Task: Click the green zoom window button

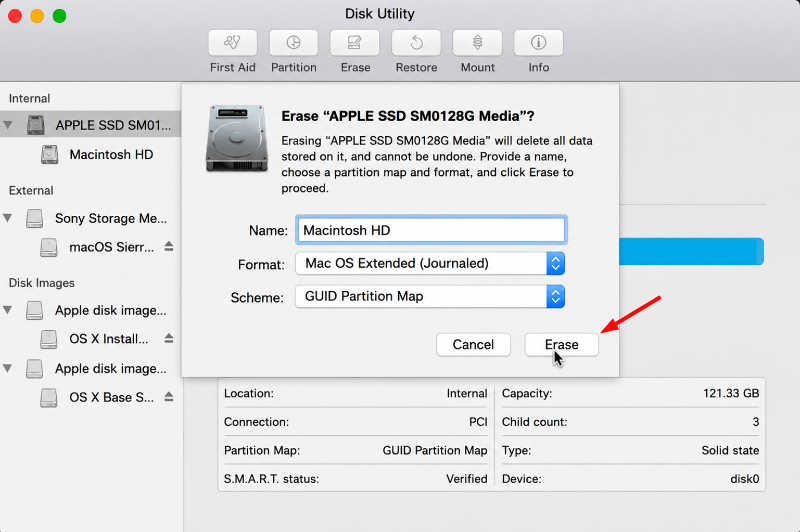Action: coord(60,16)
